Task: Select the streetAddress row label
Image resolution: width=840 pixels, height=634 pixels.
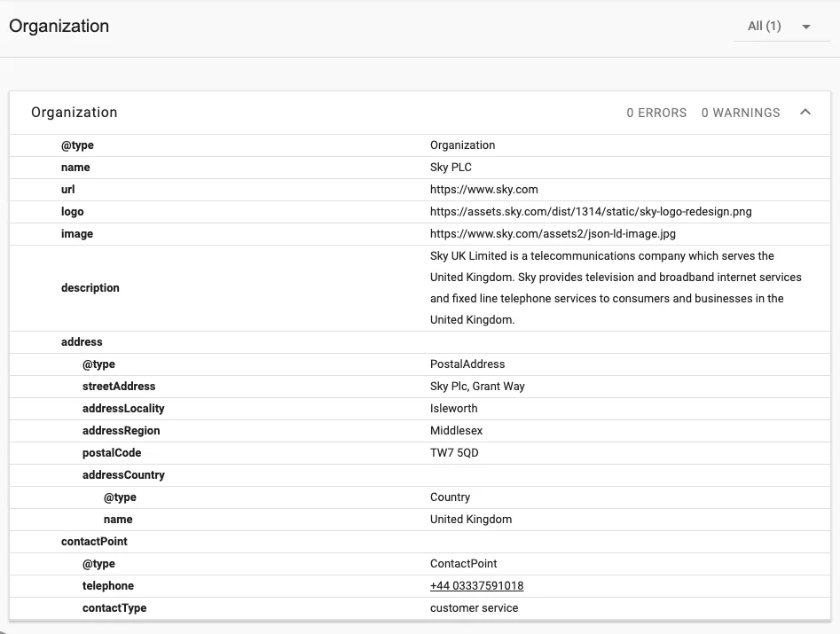Action: pos(119,387)
